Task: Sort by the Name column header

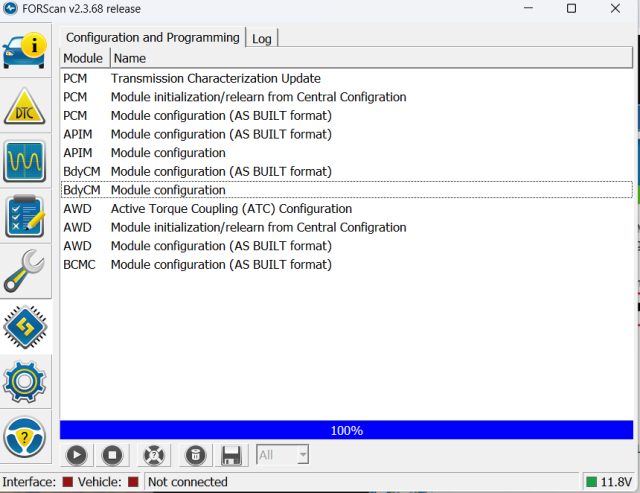Action: coord(371,58)
